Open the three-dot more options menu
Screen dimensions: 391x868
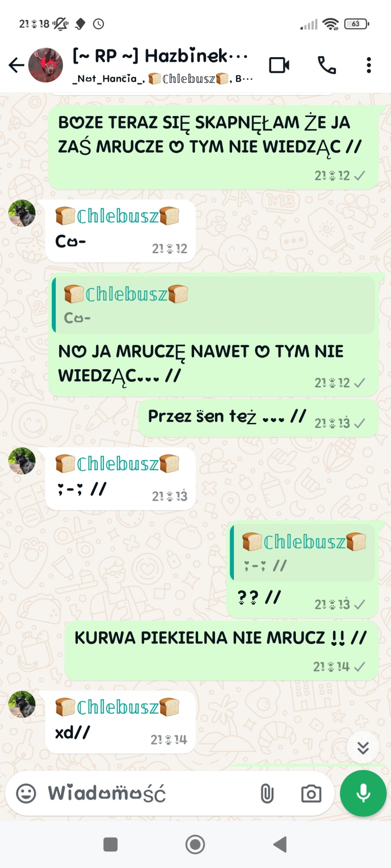[368, 65]
